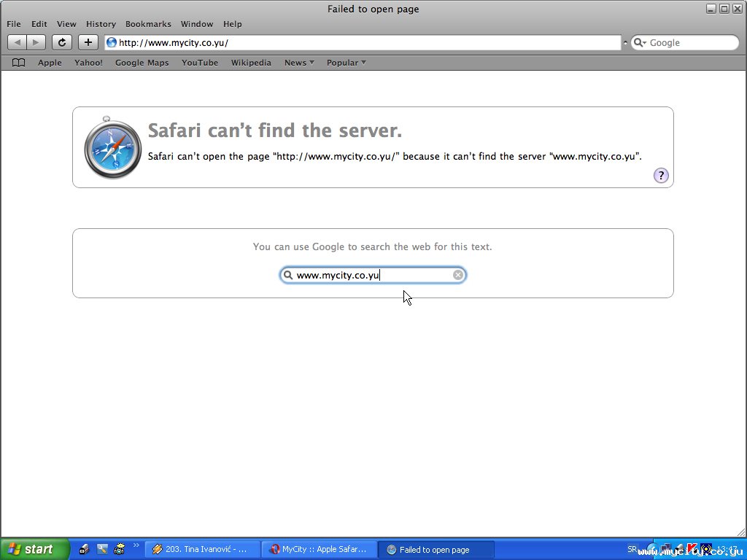Image resolution: width=747 pixels, height=560 pixels.
Task: Open the Wikipedia bookmark
Action: 251,63
